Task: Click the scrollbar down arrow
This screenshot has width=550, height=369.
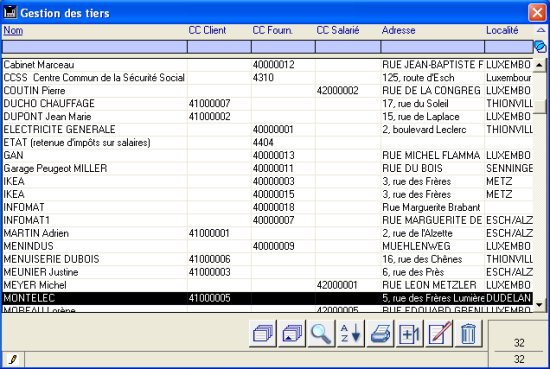Action: coord(539,304)
